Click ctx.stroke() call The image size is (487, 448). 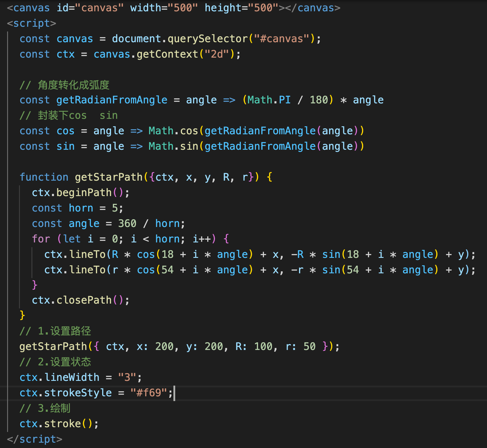pos(59,424)
